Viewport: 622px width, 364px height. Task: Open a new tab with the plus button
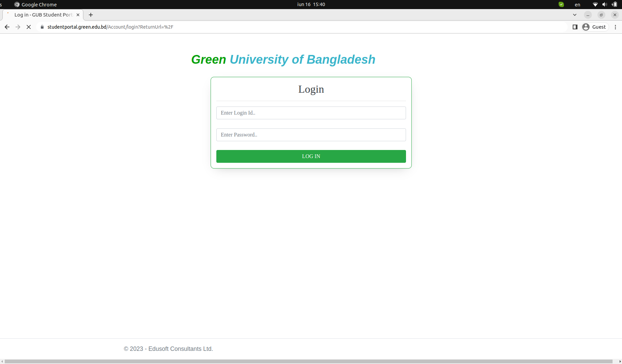coord(90,15)
